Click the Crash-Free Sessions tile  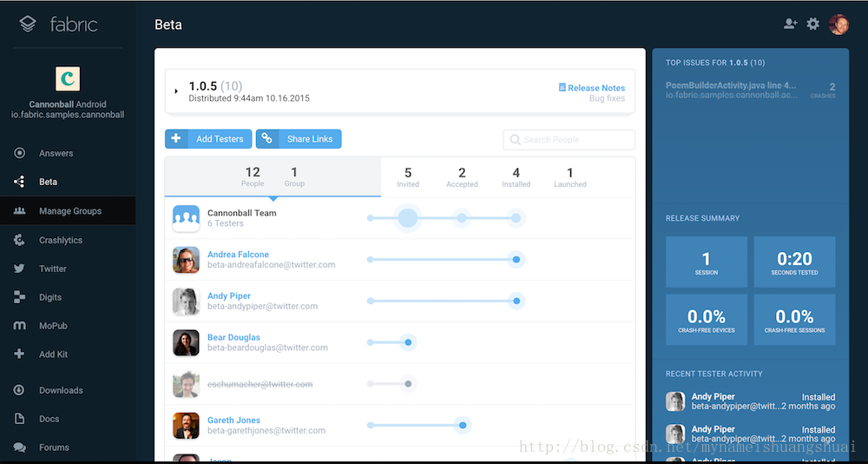click(794, 319)
